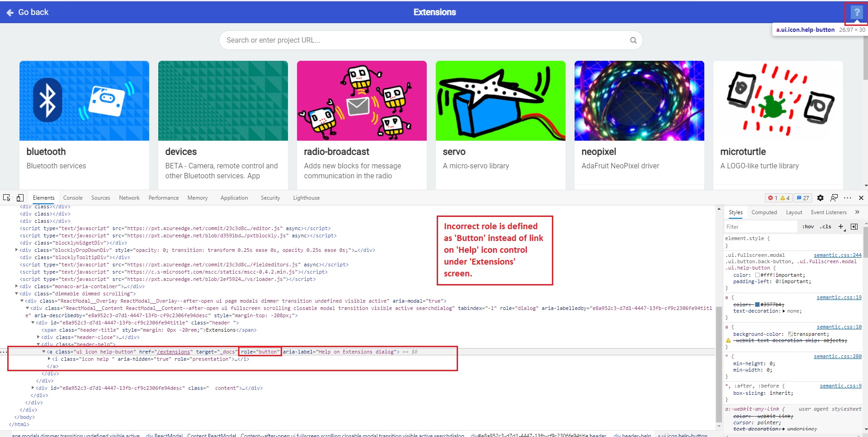The image size is (868, 437).
Task: Toggle the device toolbar icon
Action: coord(19,197)
